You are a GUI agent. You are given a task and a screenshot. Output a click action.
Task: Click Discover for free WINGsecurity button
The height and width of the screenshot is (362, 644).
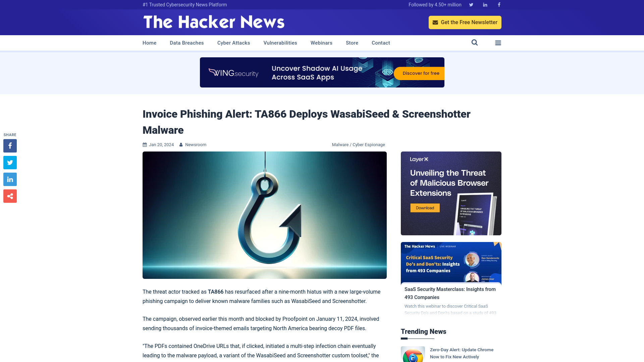tap(421, 73)
